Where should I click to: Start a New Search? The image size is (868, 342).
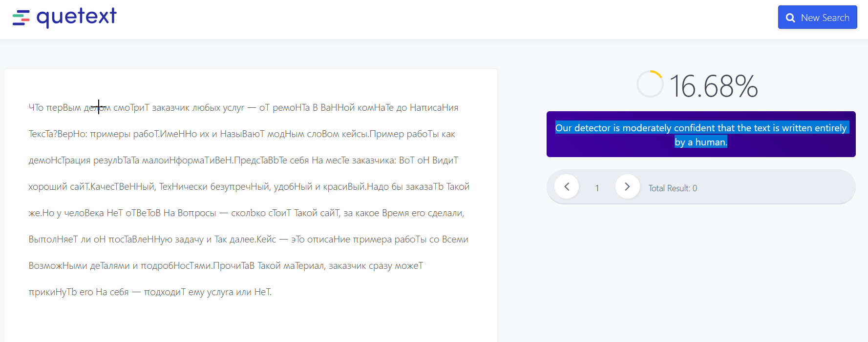[x=817, y=18]
